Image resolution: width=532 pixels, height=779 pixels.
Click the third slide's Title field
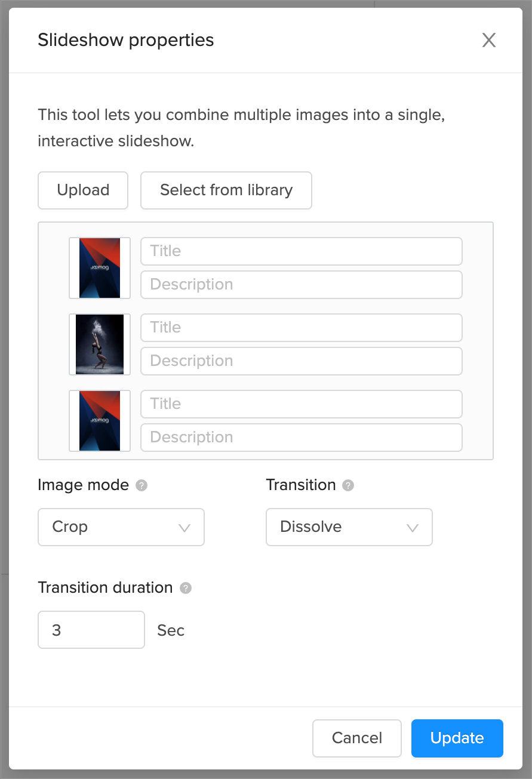(x=301, y=404)
